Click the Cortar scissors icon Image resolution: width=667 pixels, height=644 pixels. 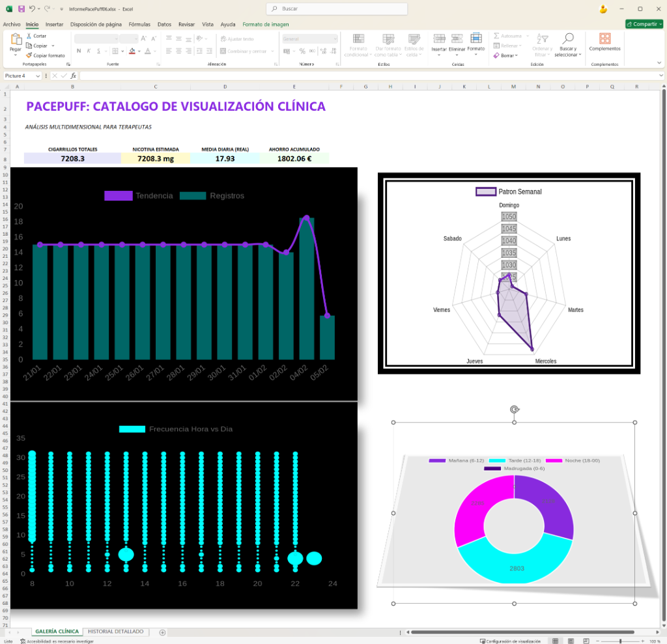coord(29,36)
